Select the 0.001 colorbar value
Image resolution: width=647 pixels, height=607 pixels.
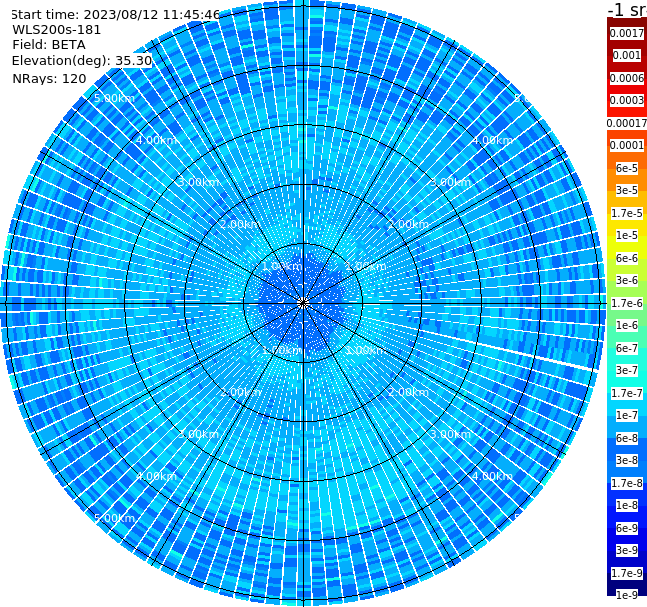point(627,55)
